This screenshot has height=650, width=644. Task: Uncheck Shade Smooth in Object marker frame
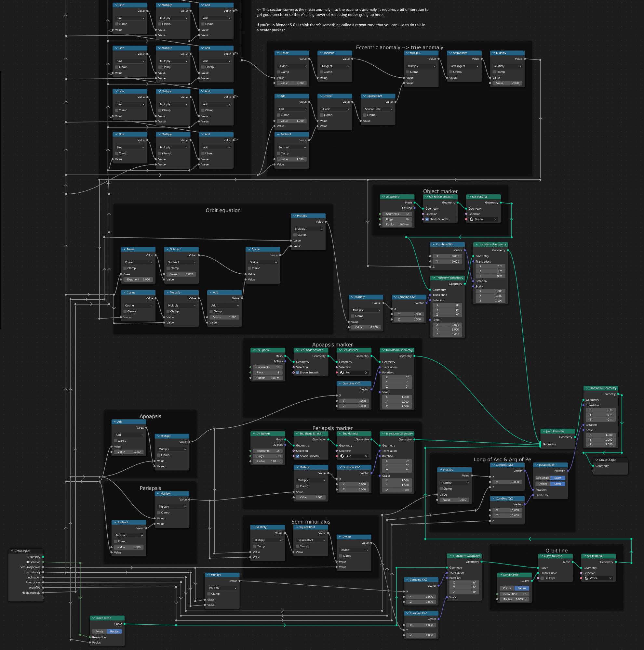pos(427,219)
